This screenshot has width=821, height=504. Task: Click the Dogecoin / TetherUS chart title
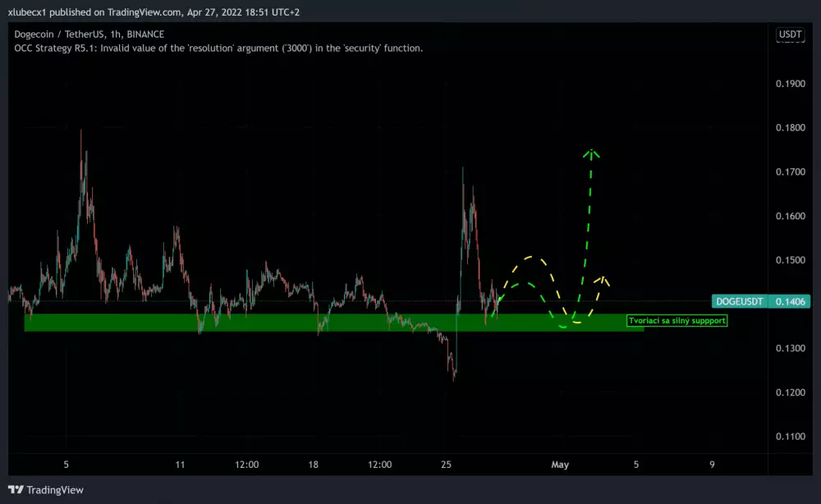click(x=89, y=34)
